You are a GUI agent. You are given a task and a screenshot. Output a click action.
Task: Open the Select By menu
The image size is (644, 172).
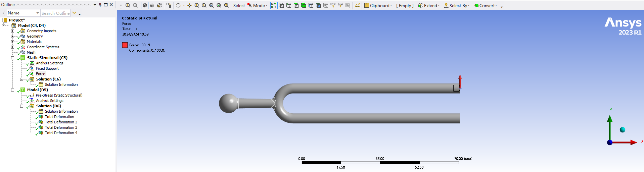[457, 5]
